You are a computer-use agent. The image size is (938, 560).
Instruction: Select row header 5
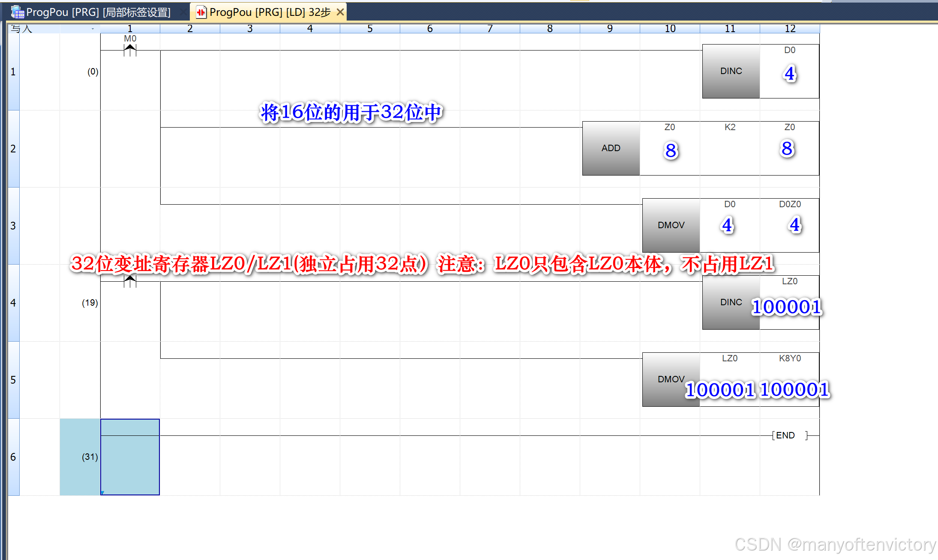click(13, 380)
